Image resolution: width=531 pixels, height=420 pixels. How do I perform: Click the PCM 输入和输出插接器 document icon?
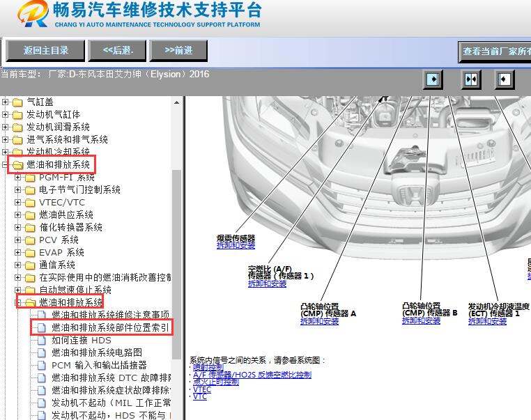tap(42, 365)
